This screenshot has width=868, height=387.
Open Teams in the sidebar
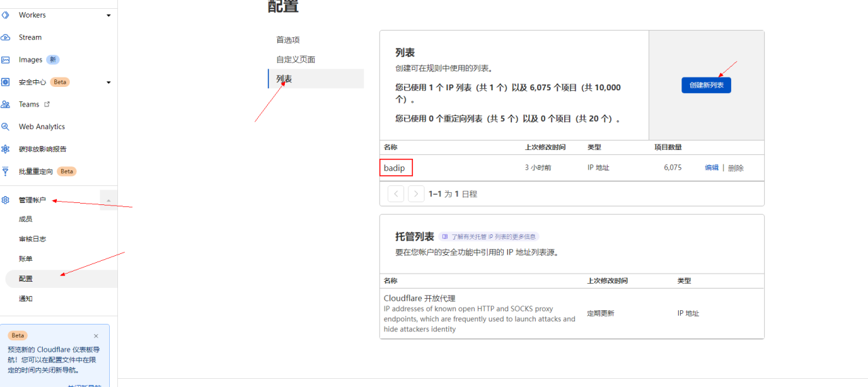pyautogui.click(x=29, y=105)
